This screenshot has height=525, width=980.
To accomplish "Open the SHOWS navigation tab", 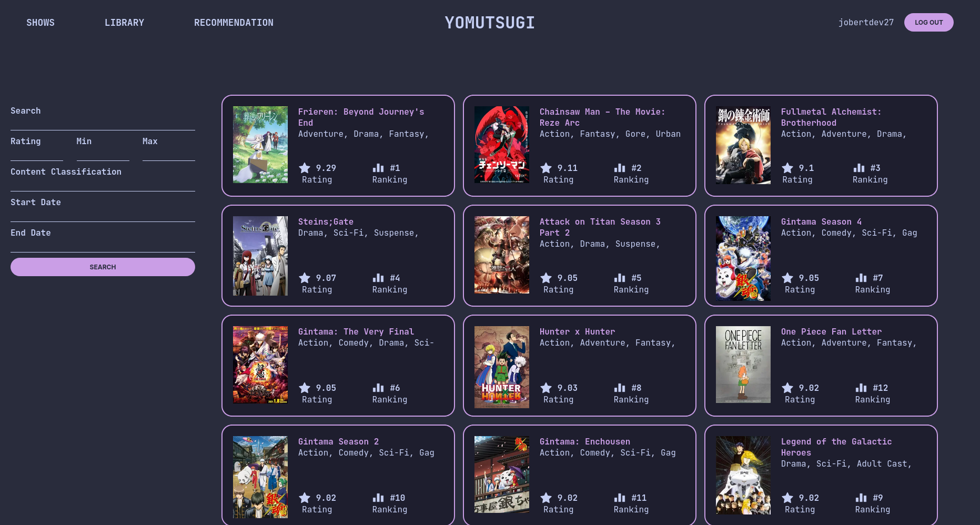I will click(41, 23).
